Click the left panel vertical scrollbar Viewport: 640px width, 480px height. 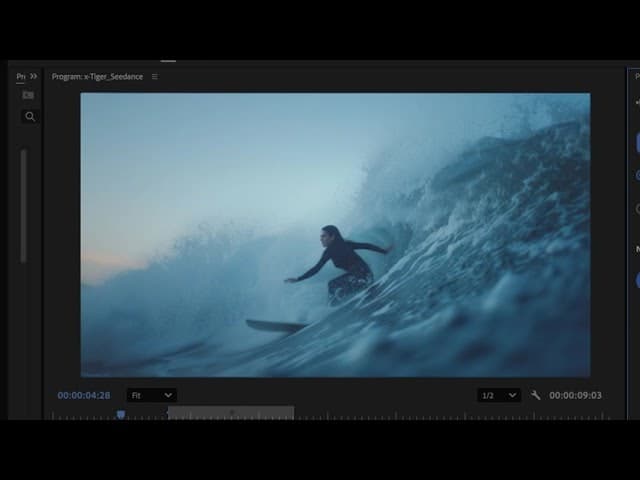click(24, 205)
